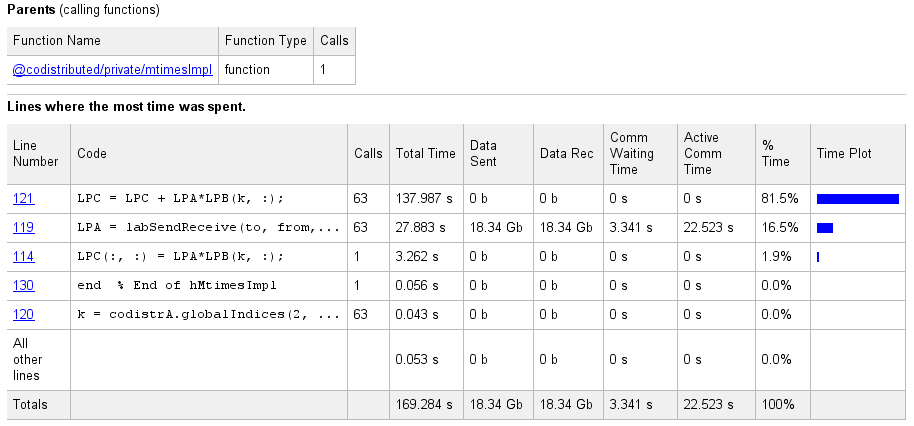Click the Comm Waiting Time column header
Screen dimensions: 914x426
click(631, 154)
